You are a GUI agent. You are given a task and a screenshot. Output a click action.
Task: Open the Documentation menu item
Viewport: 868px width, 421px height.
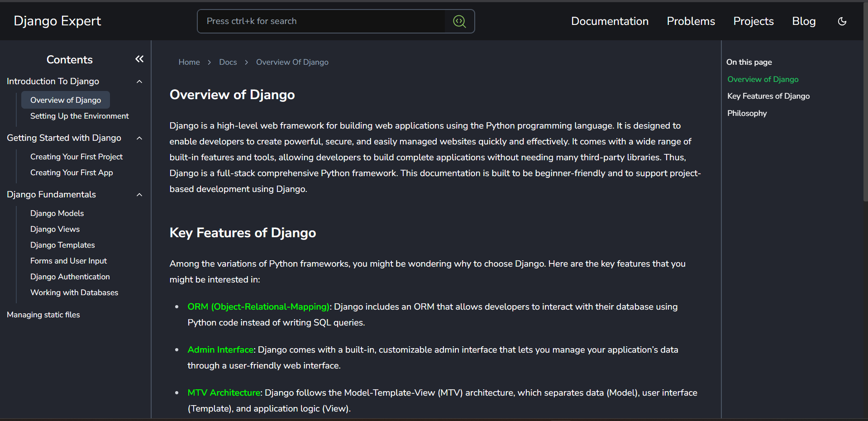(610, 21)
